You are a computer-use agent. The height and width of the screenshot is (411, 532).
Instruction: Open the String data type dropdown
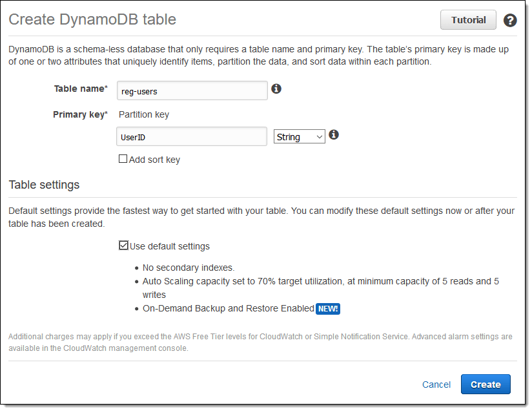(x=299, y=136)
